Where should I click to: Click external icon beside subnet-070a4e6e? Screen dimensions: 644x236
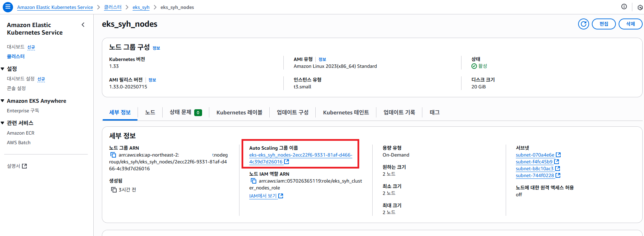pos(558,155)
